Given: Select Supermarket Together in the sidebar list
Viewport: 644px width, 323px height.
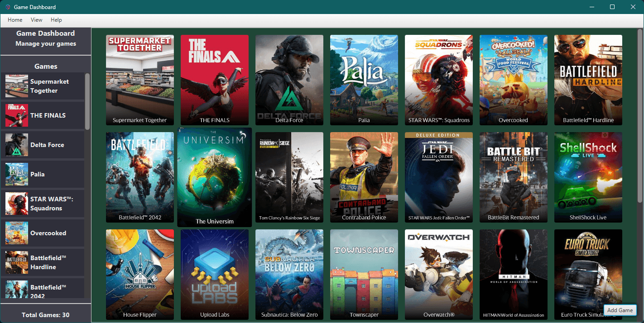Looking at the screenshot, I should pos(43,86).
